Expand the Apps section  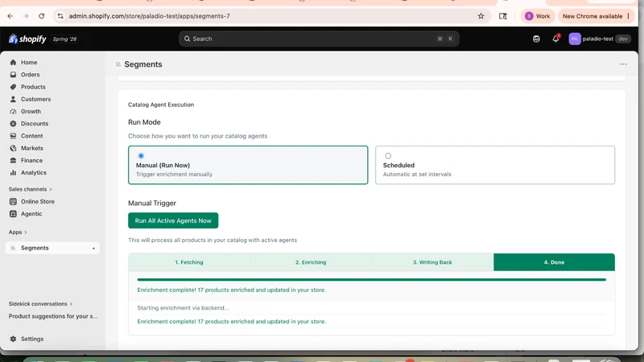point(18,232)
